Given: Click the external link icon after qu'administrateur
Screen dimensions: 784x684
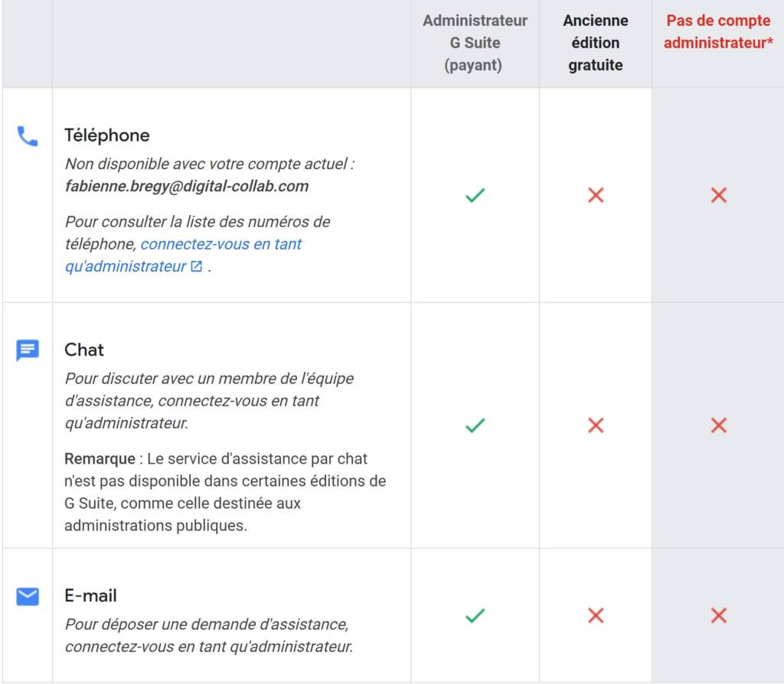Looking at the screenshot, I should (197, 267).
